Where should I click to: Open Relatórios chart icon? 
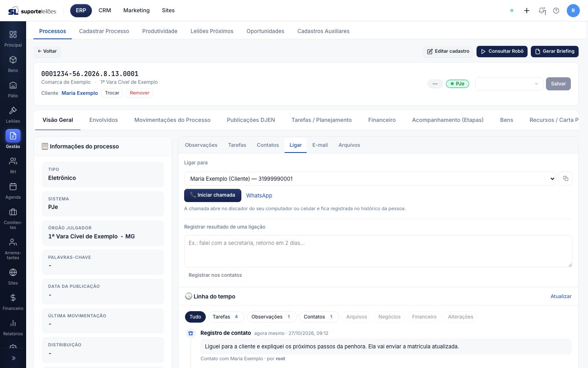pos(13,323)
